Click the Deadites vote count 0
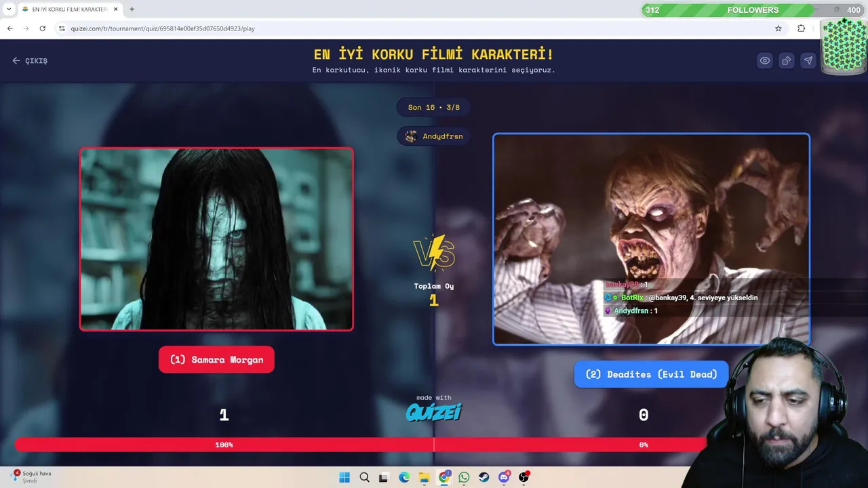Image resolution: width=868 pixels, height=488 pixels. click(644, 415)
